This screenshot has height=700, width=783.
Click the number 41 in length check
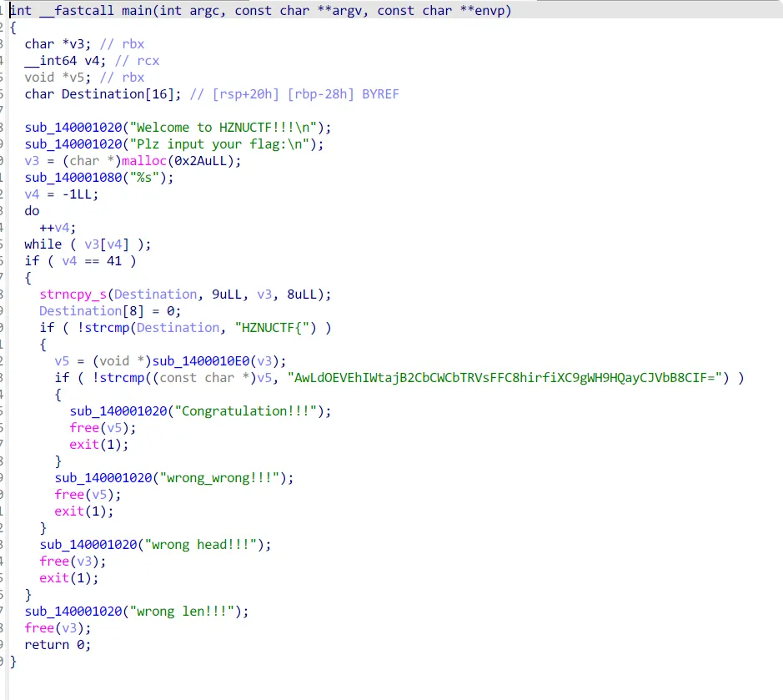114,261
